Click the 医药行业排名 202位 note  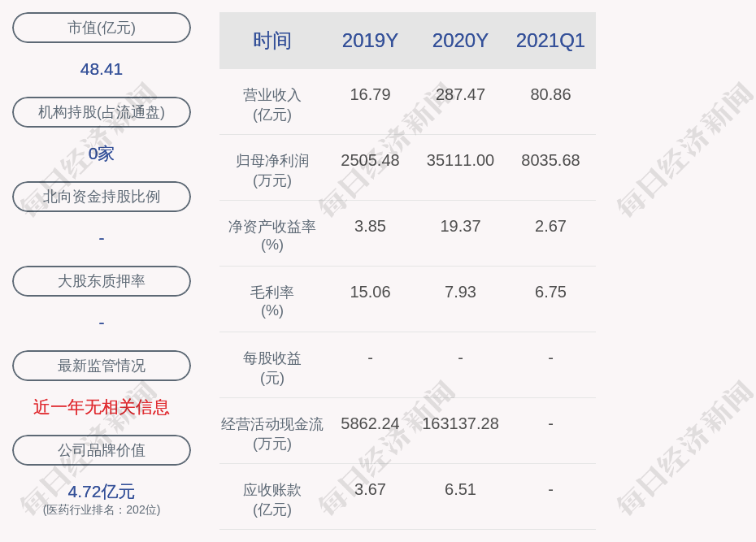(102, 510)
